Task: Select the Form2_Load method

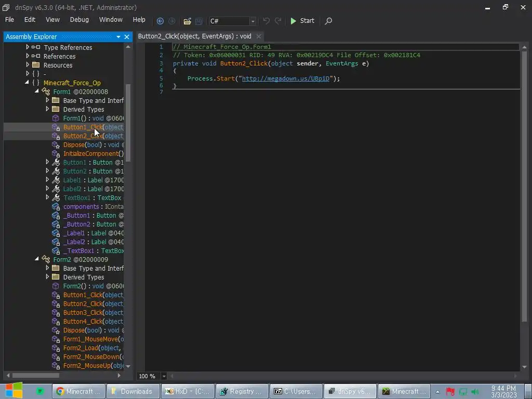Action: click(92, 348)
